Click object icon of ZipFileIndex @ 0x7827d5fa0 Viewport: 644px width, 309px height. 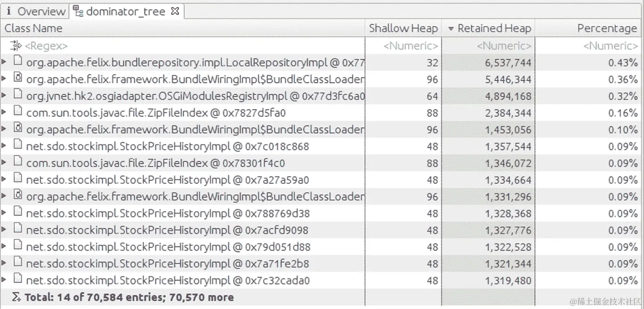18,111
